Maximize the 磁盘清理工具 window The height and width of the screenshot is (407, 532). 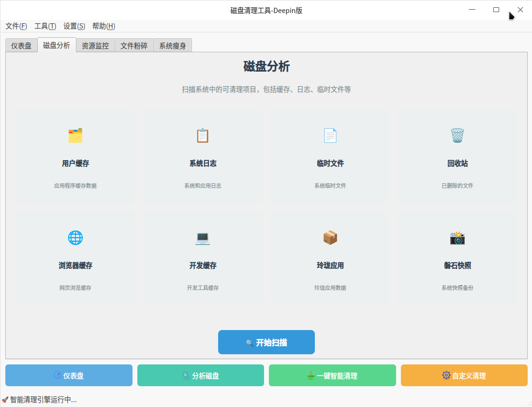pos(496,10)
